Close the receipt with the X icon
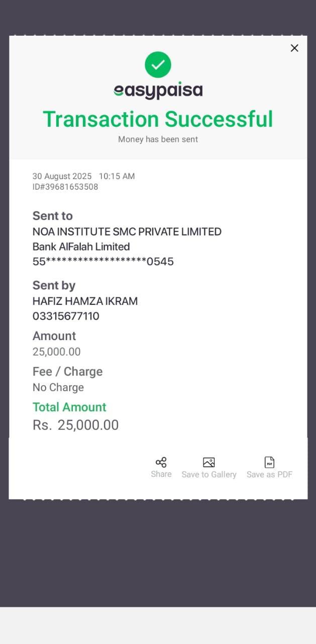Viewport: 316px width, 644px height. (294, 48)
